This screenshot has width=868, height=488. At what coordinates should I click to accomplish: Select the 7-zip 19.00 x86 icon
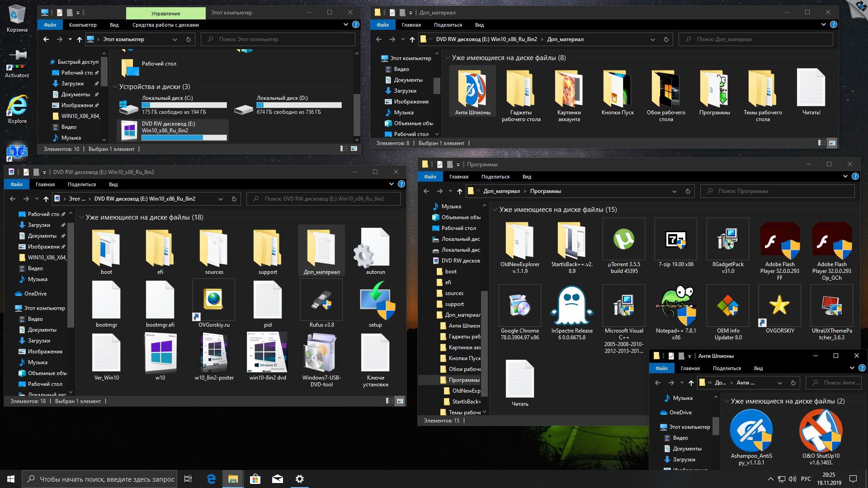click(676, 239)
